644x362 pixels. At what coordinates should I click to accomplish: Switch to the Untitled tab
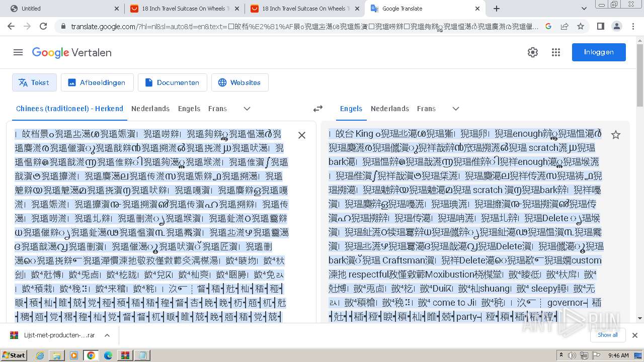[63, 9]
